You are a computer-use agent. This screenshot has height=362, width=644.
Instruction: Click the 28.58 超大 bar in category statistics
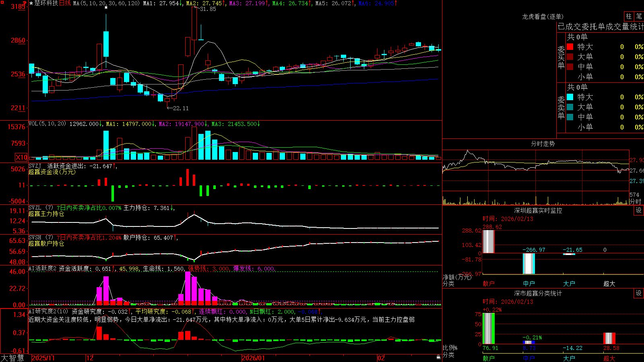coord(609,338)
